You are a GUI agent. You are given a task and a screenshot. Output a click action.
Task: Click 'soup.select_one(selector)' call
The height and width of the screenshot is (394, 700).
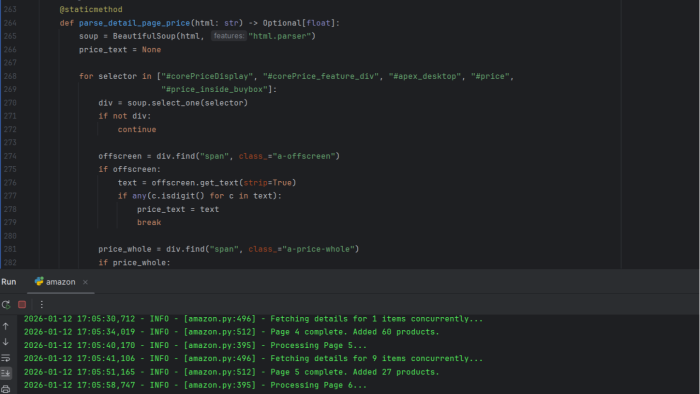click(188, 103)
